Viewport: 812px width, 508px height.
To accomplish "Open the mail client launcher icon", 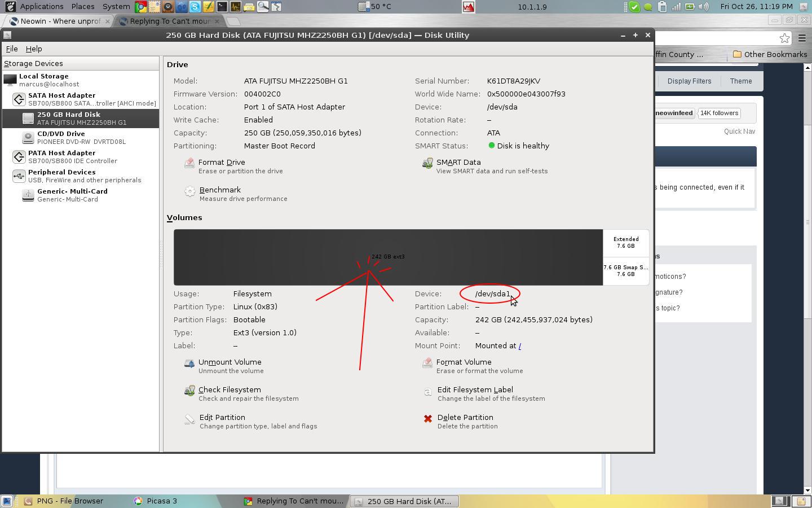I will tap(155, 7).
